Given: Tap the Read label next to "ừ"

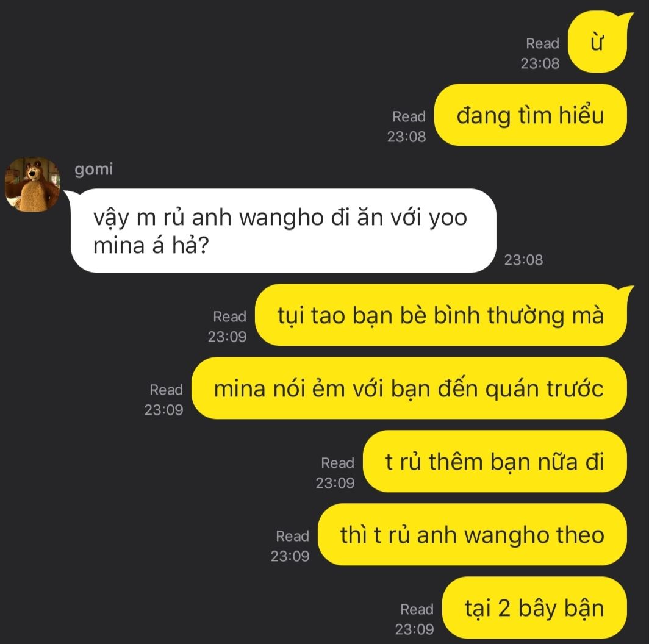Looking at the screenshot, I should coord(542,43).
